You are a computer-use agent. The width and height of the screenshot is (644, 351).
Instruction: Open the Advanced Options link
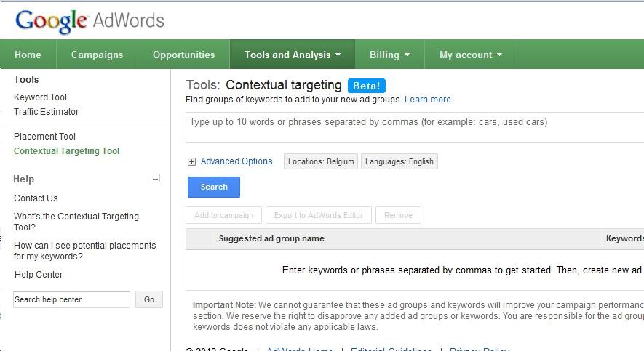(x=236, y=161)
